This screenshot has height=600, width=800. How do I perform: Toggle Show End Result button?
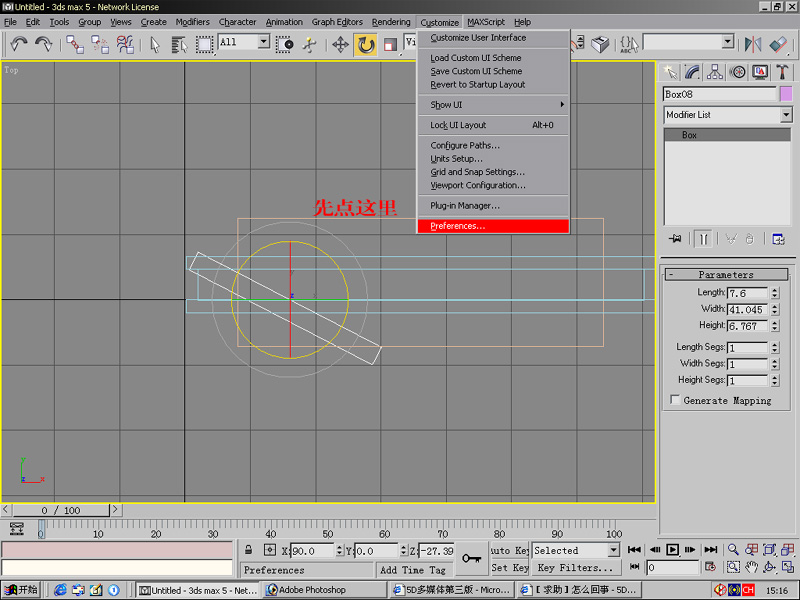point(704,238)
